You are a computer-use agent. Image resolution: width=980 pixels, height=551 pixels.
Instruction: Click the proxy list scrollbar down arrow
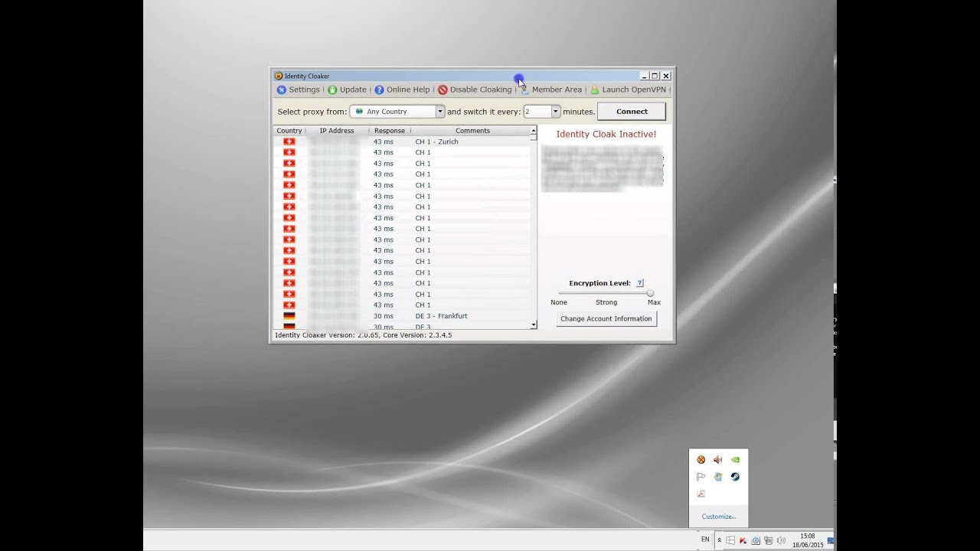tap(534, 325)
